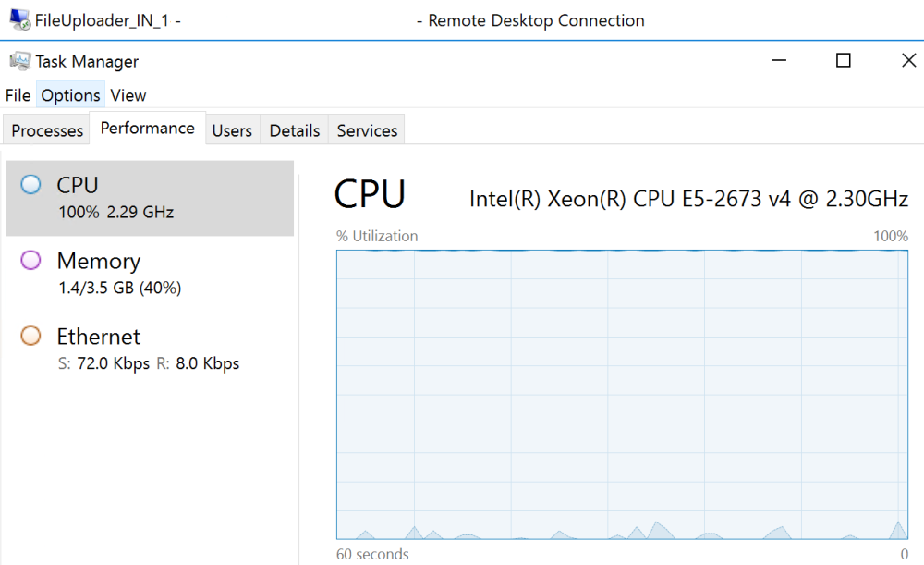Click the Task Manager icon in the title bar

(x=20, y=60)
